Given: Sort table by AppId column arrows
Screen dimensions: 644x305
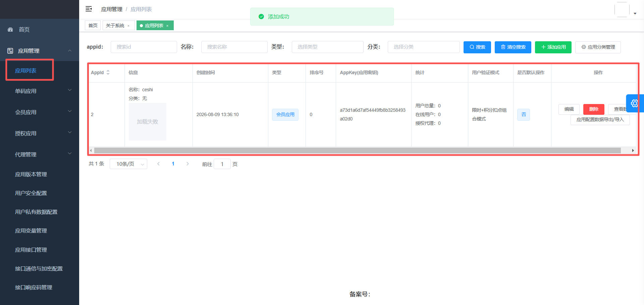Looking at the screenshot, I should (x=108, y=72).
